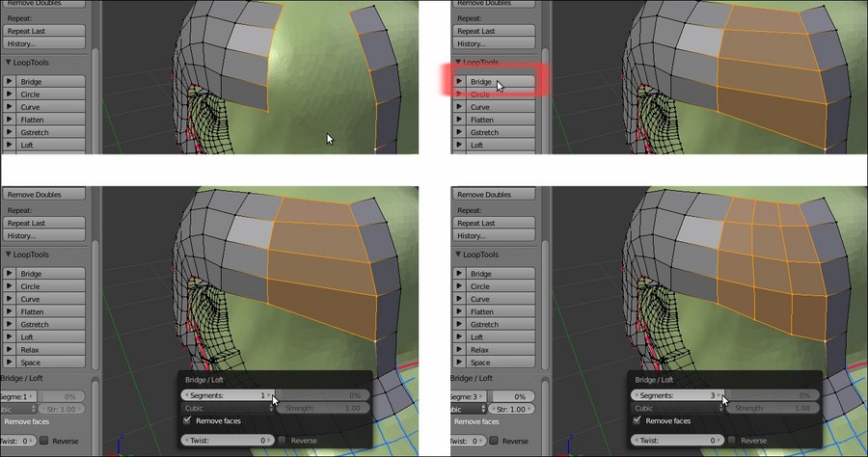Screen dimensions: 868x457
Task: Click the Segments: 3 field in the popup
Action: pyautogui.click(x=678, y=395)
